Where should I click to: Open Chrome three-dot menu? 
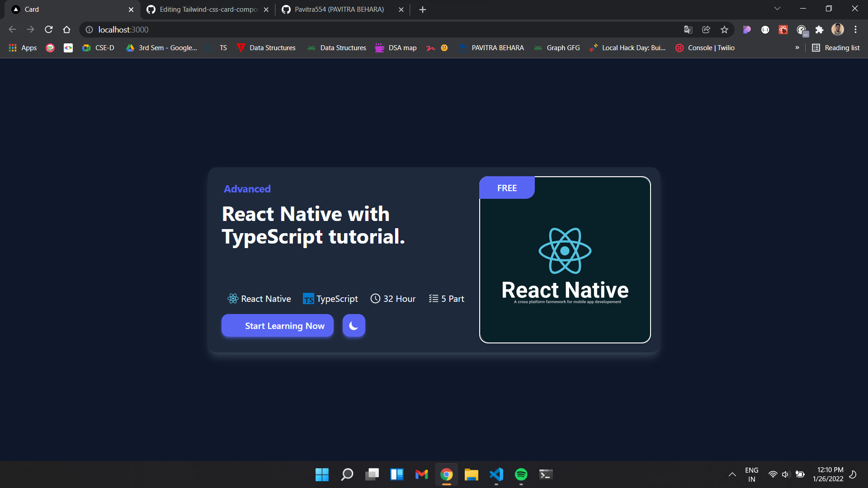tap(855, 30)
